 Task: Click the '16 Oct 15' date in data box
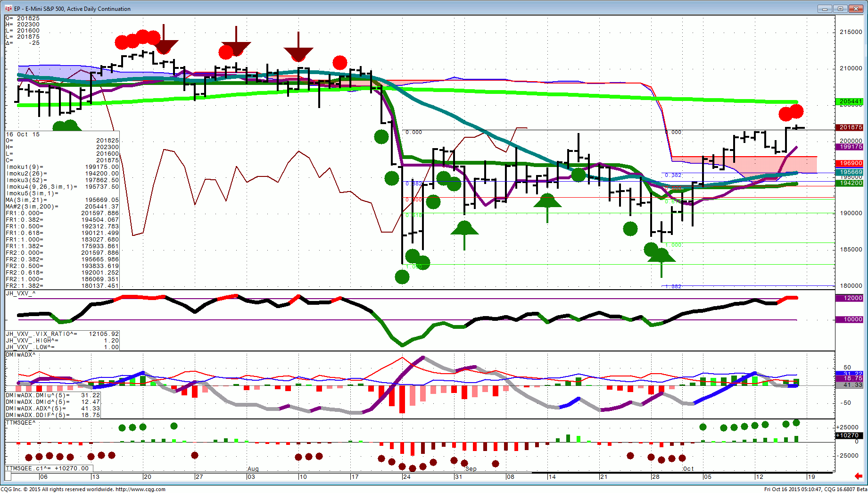pos(23,134)
